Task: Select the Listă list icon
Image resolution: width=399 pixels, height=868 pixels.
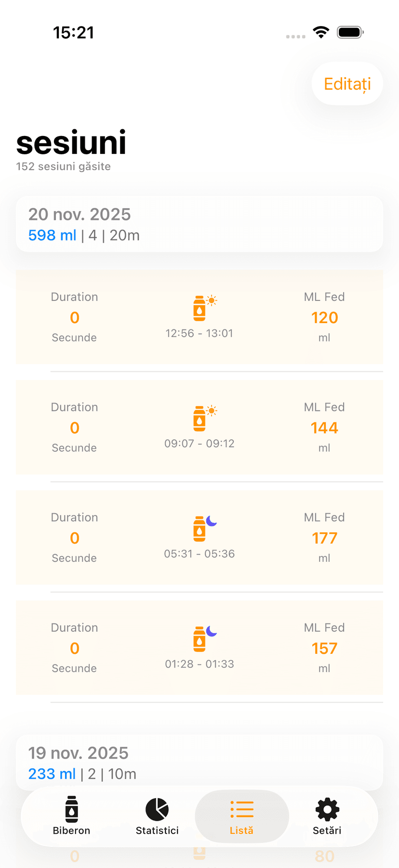Action: [242, 809]
